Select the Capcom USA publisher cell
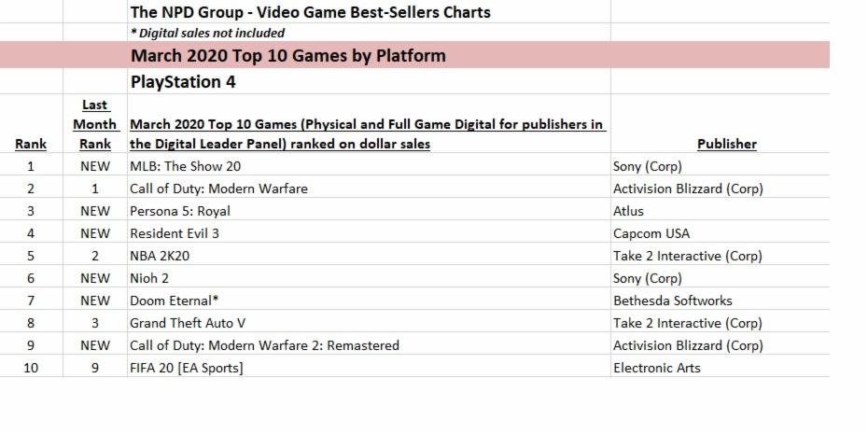This screenshot has height=434, width=868. click(x=651, y=233)
